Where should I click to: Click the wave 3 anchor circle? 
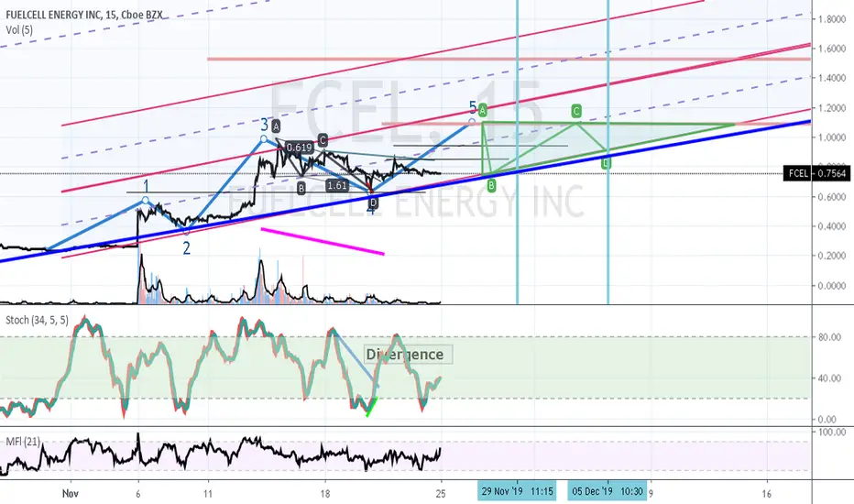pyautogui.click(x=264, y=139)
